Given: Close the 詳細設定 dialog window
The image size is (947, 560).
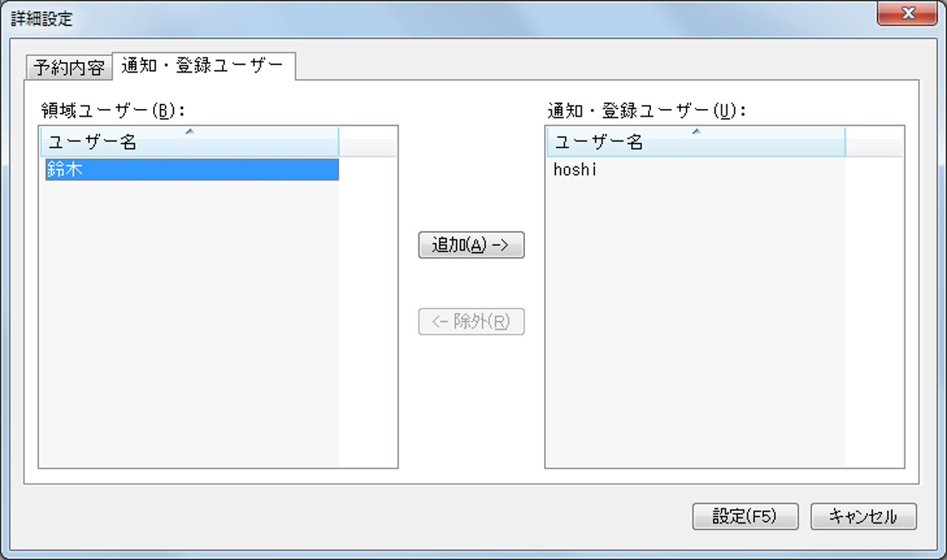Looking at the screenshot, I should pos(907,13).
